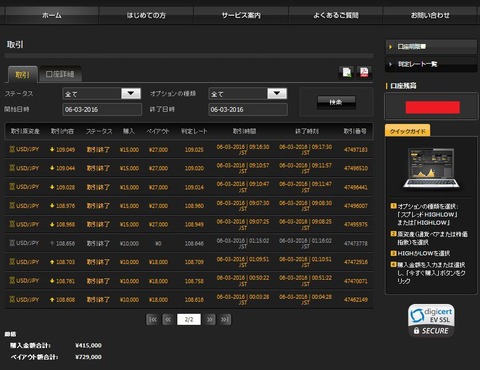This screenshot has width=480, height=370.
Task: Click the down arrow beside 109.044
Action: (x=52, y=168)
